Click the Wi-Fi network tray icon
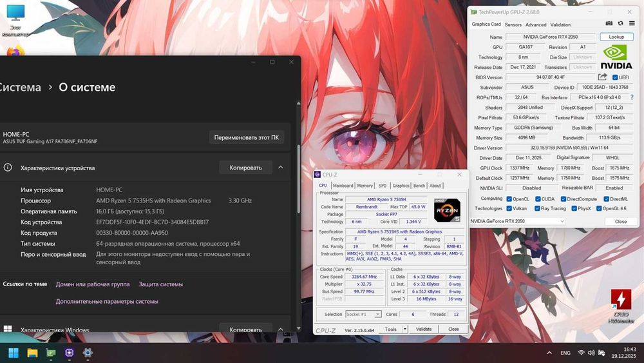Image resolution: width=644 pixels, height=363 pixels. (581, 353)
